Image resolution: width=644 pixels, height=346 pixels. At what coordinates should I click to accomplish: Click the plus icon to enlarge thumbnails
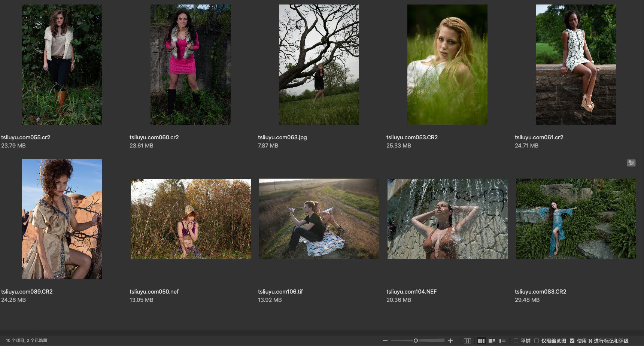[x=450, y=341]
